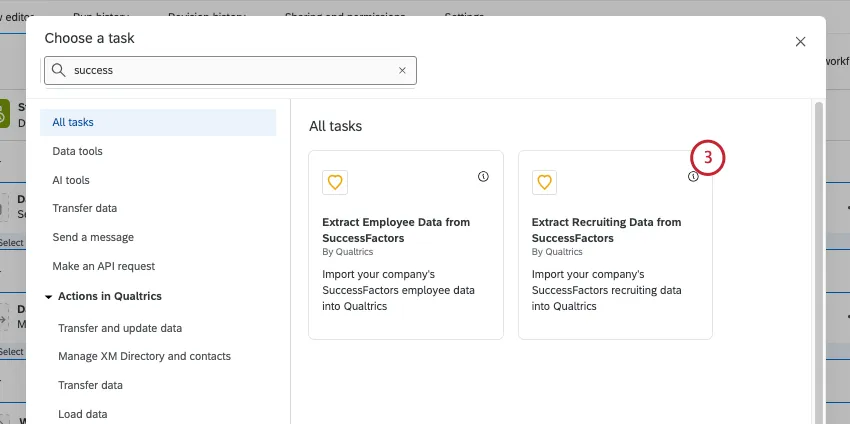
Task: Favorite Extract Employee Data task heart icon
Action: 335,182
